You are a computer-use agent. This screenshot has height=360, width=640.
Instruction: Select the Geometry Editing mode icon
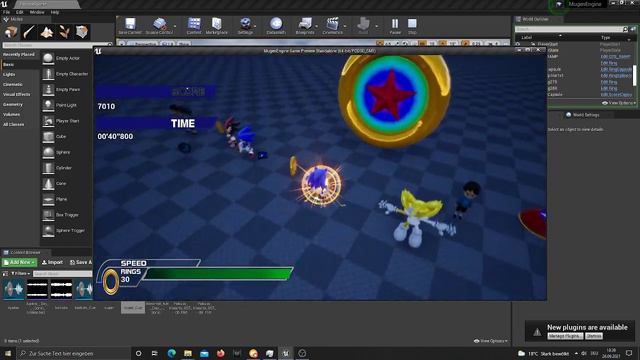[82, 32]
